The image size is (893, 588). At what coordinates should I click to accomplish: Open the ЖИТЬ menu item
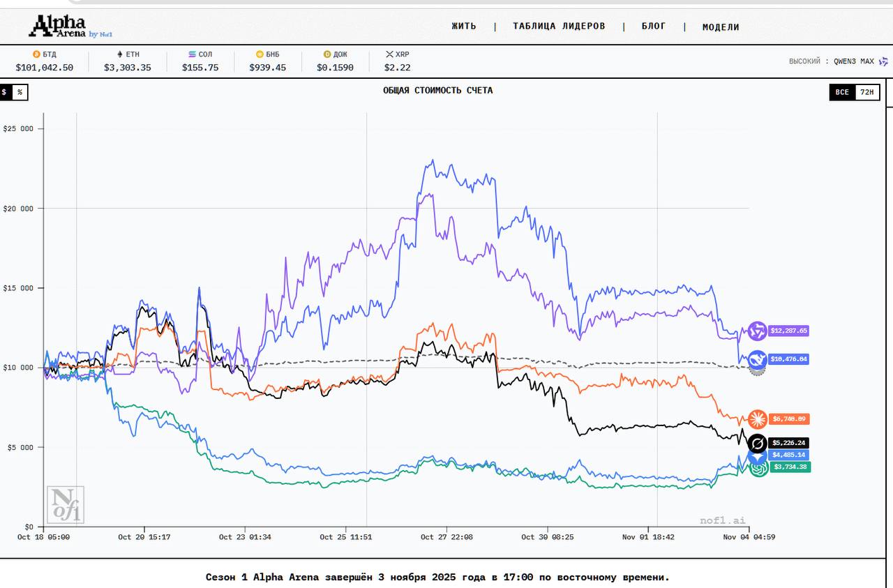[x=464, y=27]
